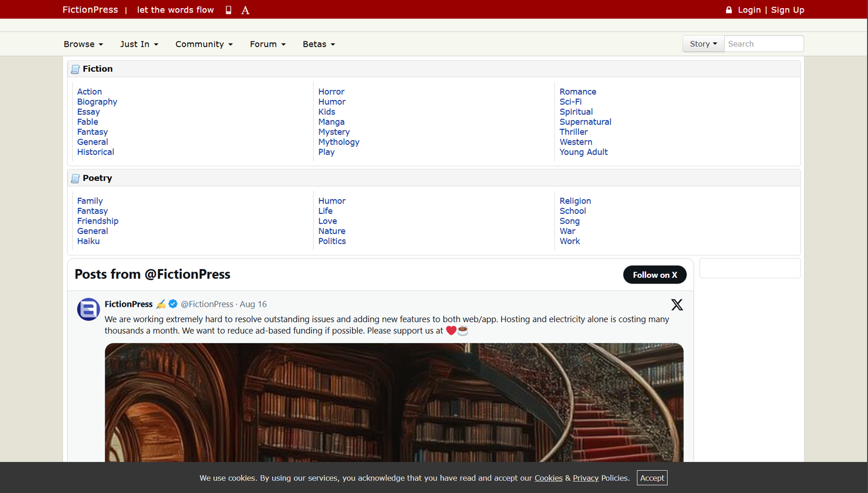The width and height of the screenshot is (868, 493).
Task: Open the Sign Up page
Action: click(788, 10)
